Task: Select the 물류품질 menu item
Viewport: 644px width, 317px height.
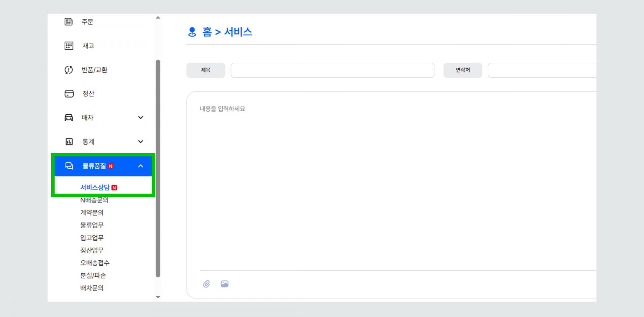Action: click(103, 166)
